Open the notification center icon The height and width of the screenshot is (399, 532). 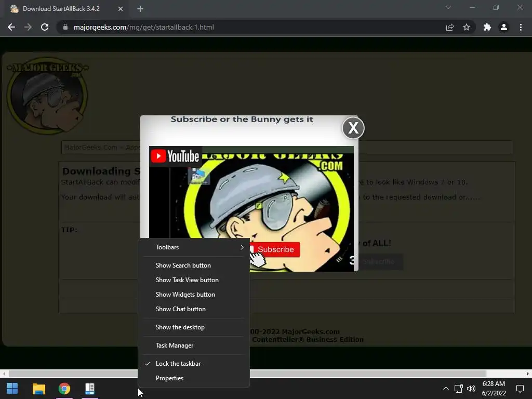point(520,389)
